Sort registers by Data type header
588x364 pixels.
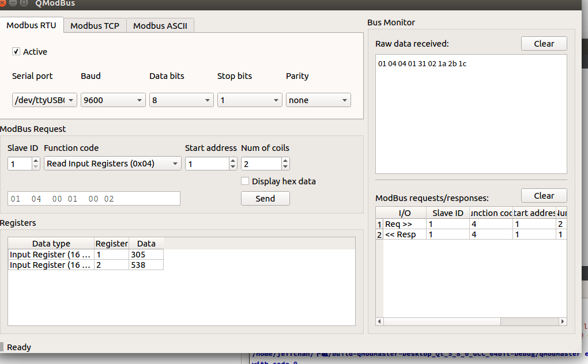(51, 244)
